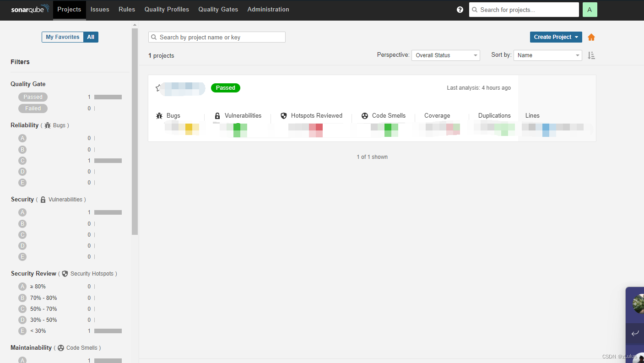Click the SonarQube logo
This screenshot has height=363, width=644.
pyautogui.click(x=30, y=9)
